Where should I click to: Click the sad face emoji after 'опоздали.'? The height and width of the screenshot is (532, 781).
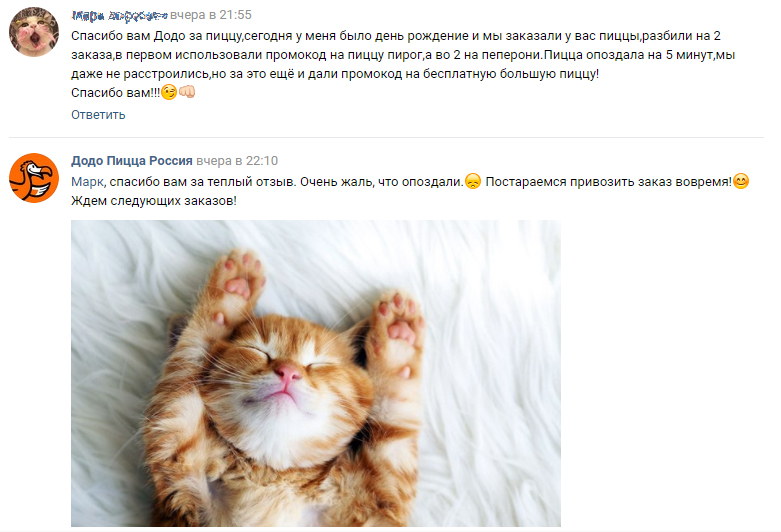(473, 181)
